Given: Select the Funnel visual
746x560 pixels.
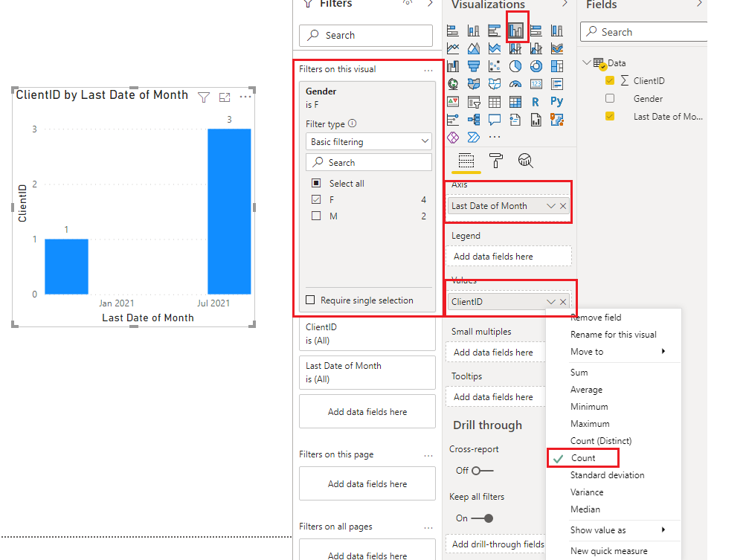Looking at the screenshot, I should pos(473,66).
